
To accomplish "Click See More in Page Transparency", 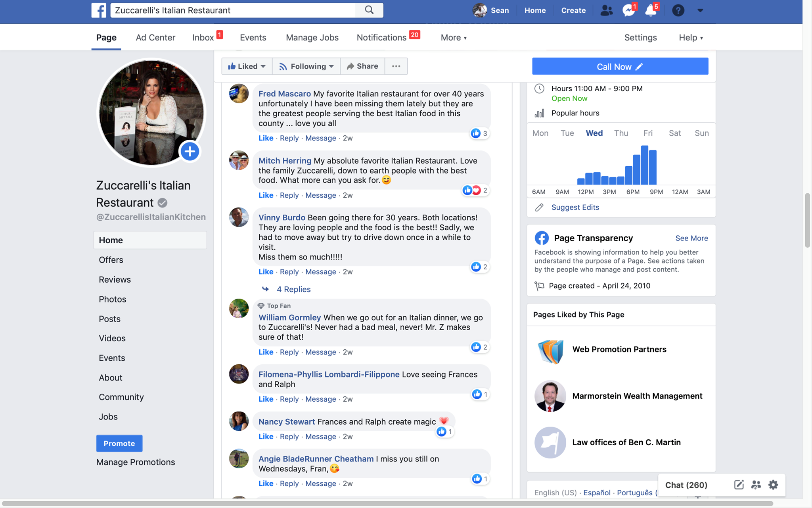I will point(691,238).
